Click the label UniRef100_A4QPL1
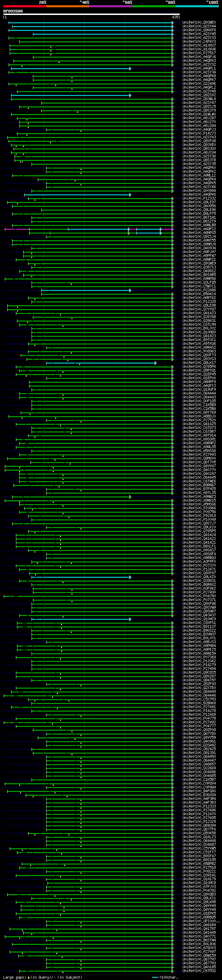 click(x=199, y=68)
